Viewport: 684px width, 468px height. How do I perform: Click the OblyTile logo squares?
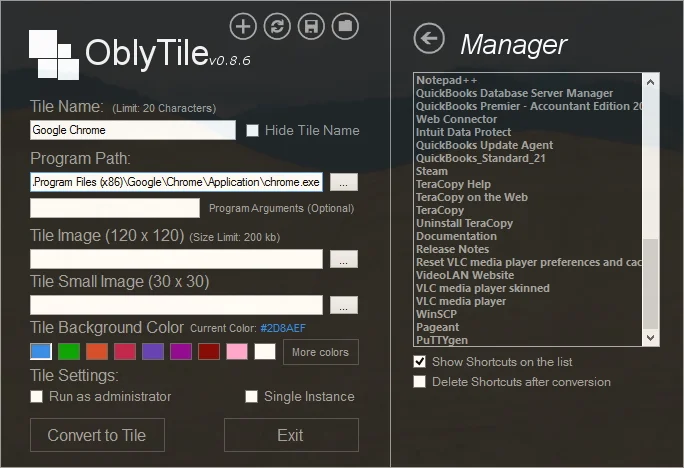(x=54, y=55)
